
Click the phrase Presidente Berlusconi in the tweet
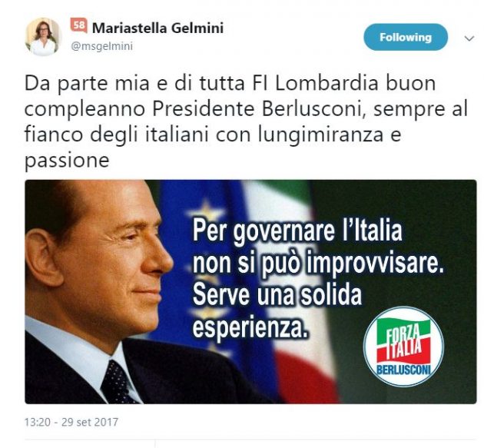tap(257, 109)
